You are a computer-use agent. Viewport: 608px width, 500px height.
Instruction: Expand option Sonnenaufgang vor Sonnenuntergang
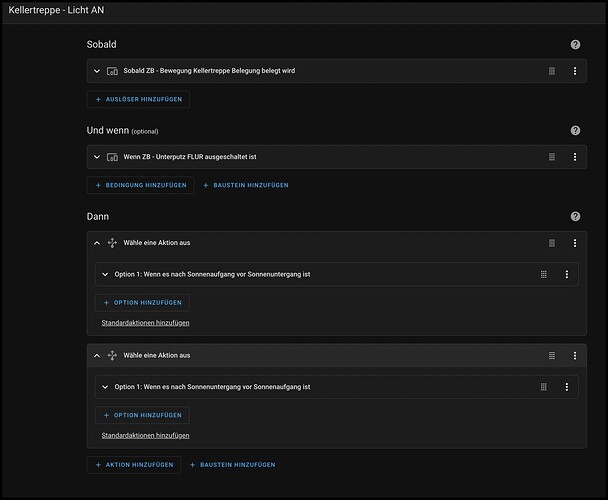[x=105, y=274]
